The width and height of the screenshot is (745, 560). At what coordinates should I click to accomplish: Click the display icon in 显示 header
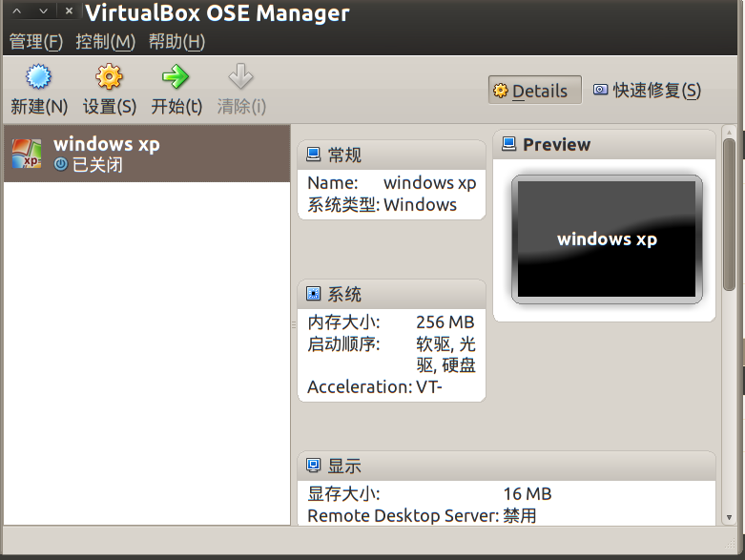[313, 465]
